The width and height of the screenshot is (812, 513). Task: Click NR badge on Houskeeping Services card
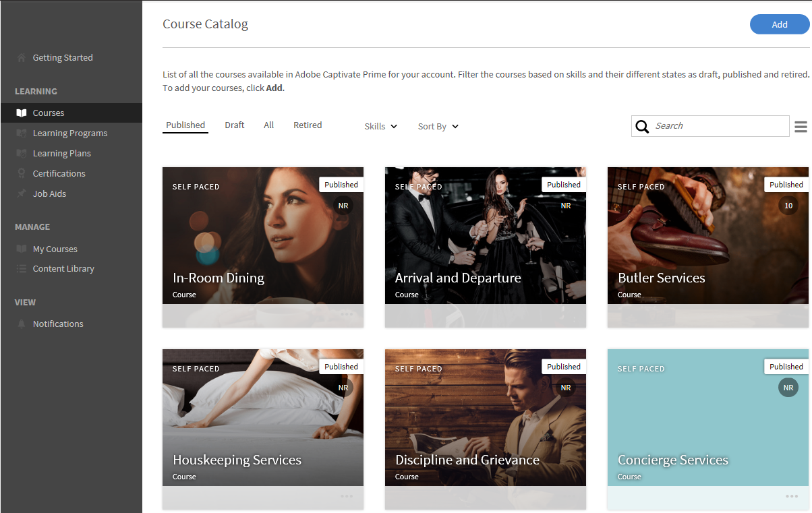click(x=343, y=388)
